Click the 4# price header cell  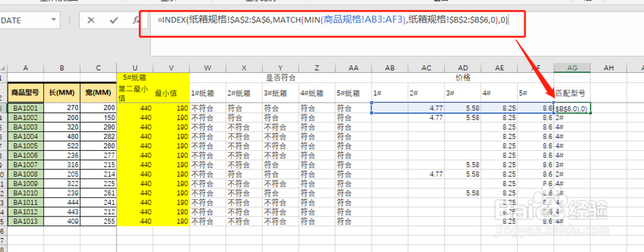(499, 93)
